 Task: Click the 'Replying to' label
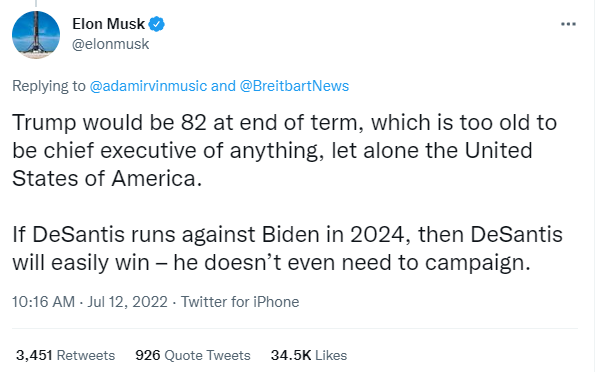coord(49,86)
